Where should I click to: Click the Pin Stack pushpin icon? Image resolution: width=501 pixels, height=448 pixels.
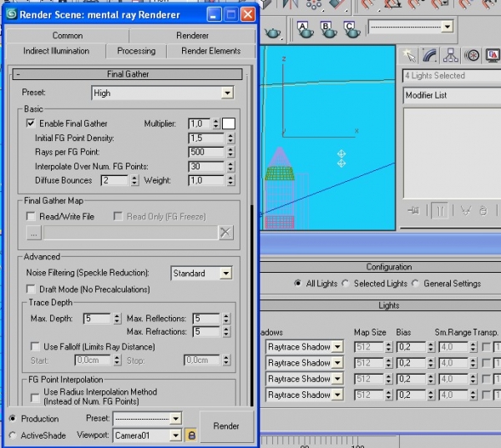(x=413, y=210)
